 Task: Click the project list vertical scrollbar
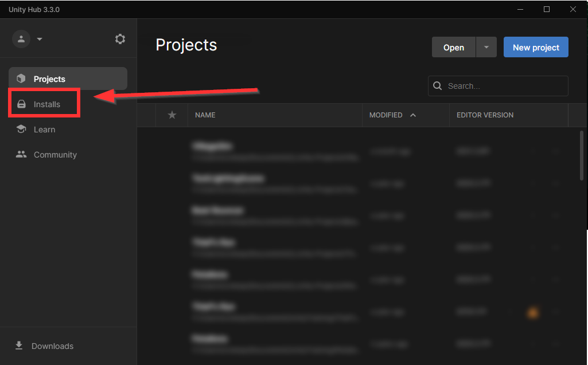(x=582, y=155)
